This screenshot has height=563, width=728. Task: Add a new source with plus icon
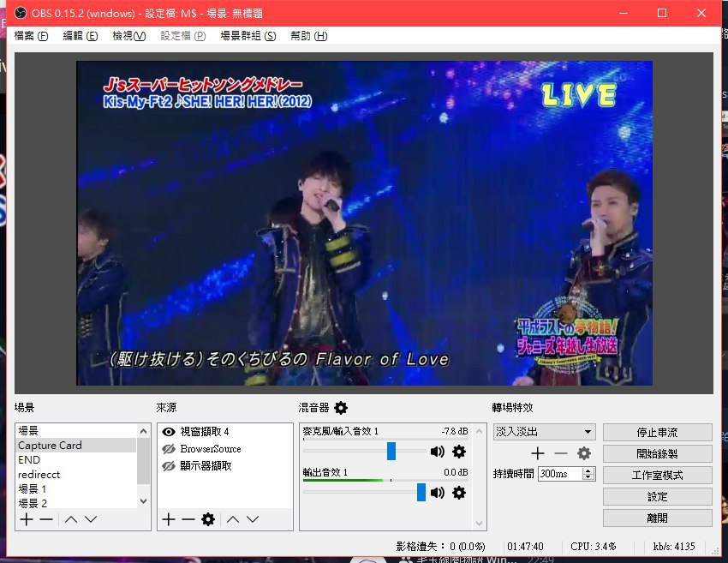coord(169,519)
